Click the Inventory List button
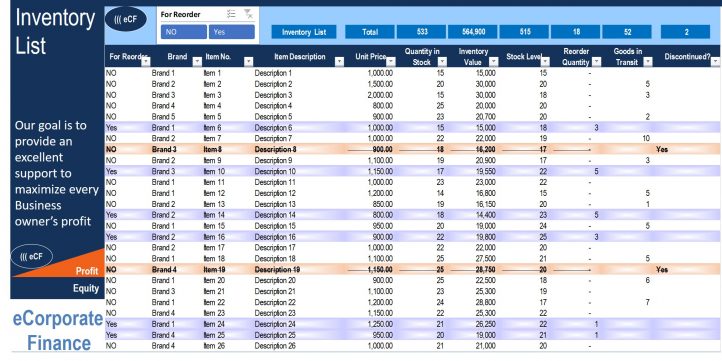The image size is (722, 361). pos(304,32)
